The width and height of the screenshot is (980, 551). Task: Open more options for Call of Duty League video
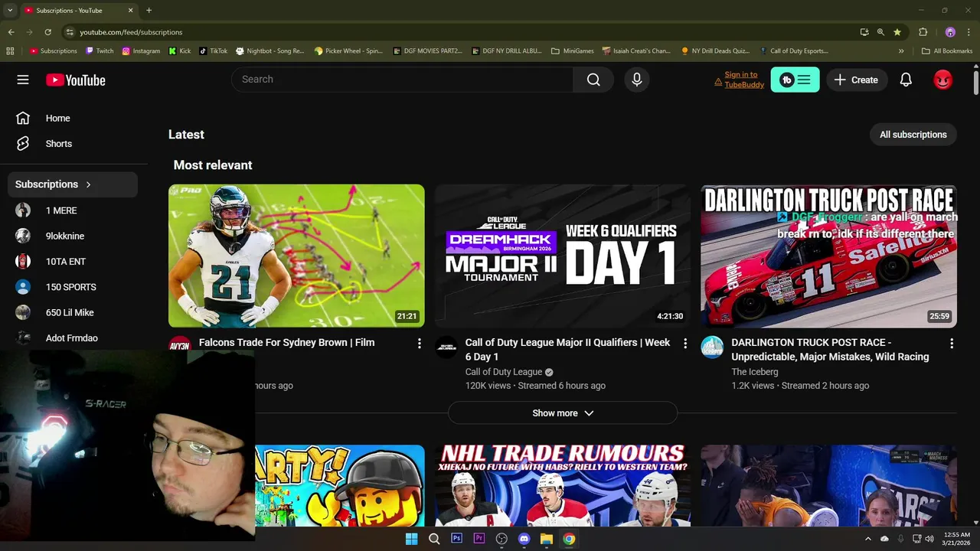tap(685, 344)
